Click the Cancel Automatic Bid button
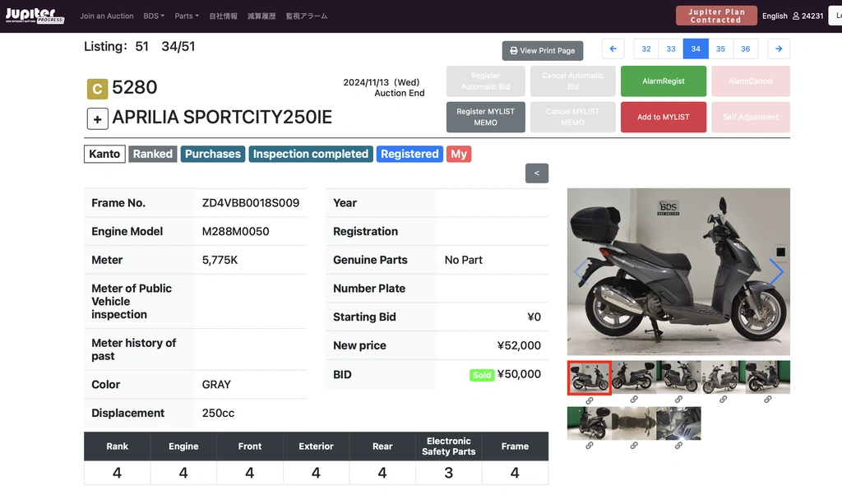Viewport: 842px width, 504px height. tap(572, 81)
